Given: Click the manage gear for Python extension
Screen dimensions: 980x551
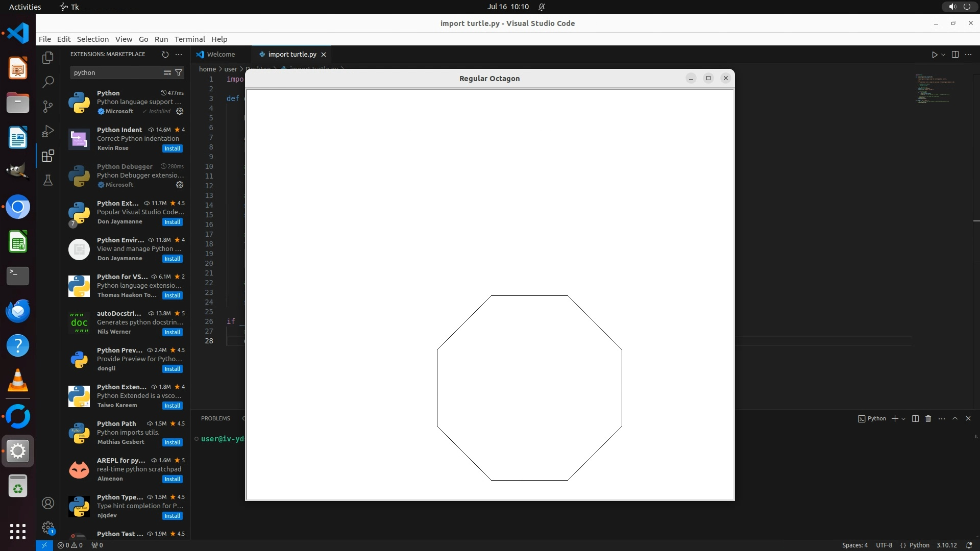Looking at the screenshot, I should click(180, 111).
